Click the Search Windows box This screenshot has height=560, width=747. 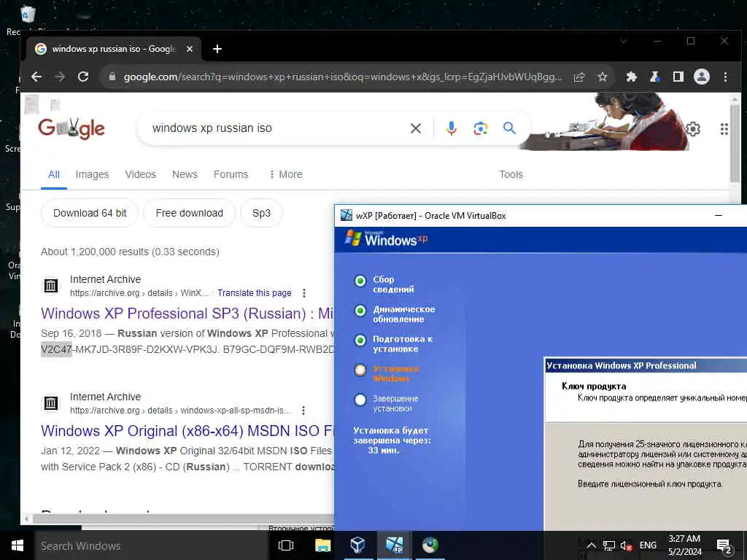152,545
